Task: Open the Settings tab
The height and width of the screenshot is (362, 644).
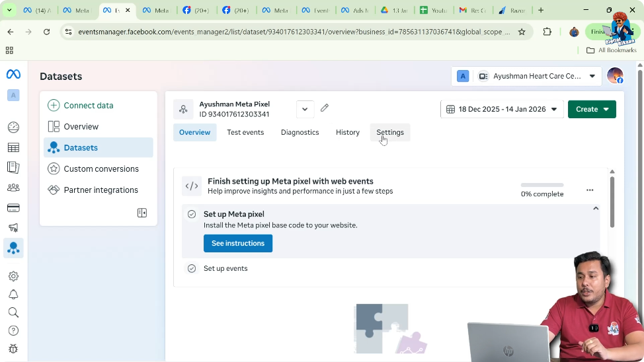Action: click(389, 133)
